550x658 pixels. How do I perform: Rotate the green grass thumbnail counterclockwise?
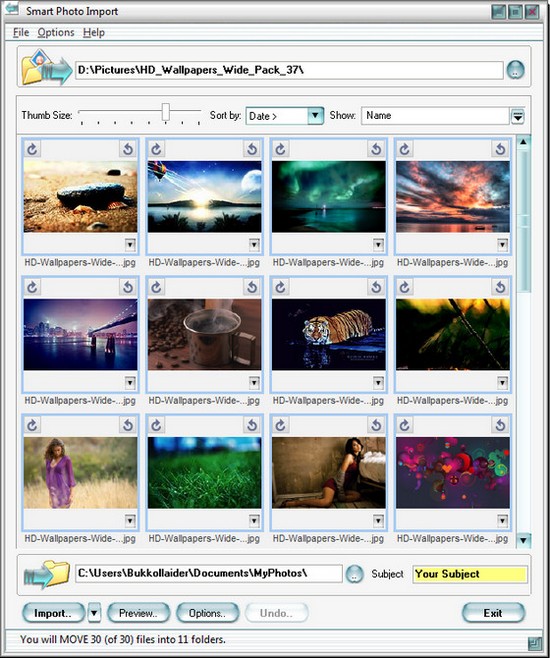(252, 425)
